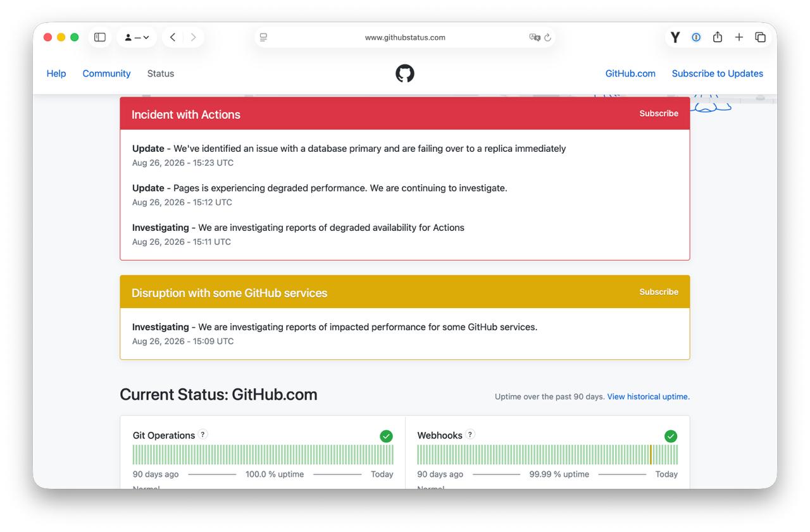The height and width of the screenshot is (532, 810).
Task: Click the Pages degraded performance update text
Action: 340,188
